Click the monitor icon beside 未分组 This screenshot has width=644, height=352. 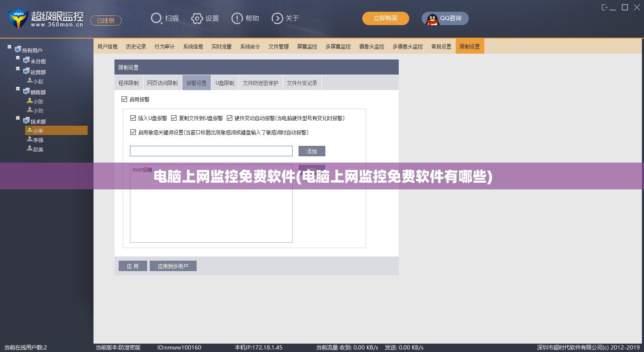26,60
